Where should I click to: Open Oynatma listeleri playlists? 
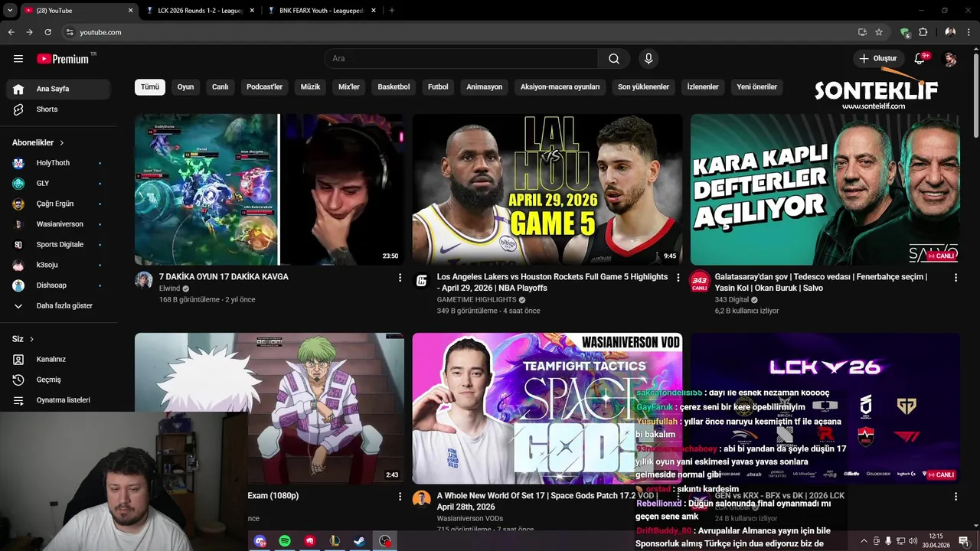pyautogui.click(x=59, y=400)
